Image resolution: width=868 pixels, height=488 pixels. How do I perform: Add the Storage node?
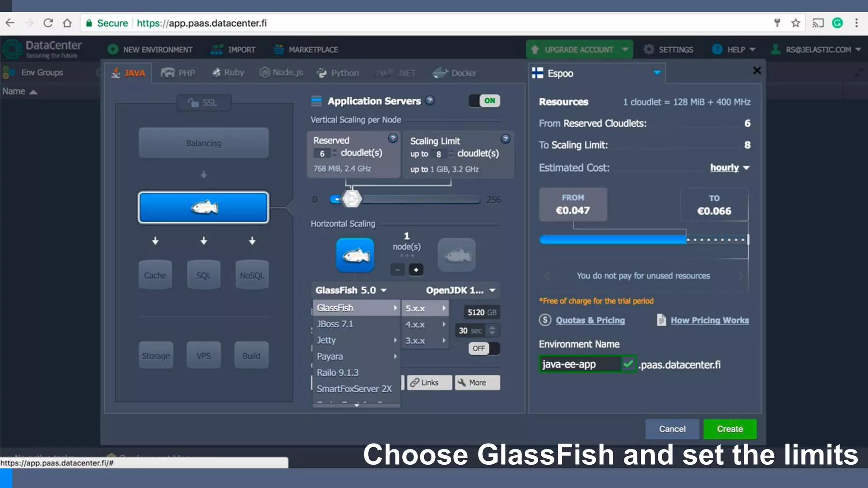(x=156, y=355)
